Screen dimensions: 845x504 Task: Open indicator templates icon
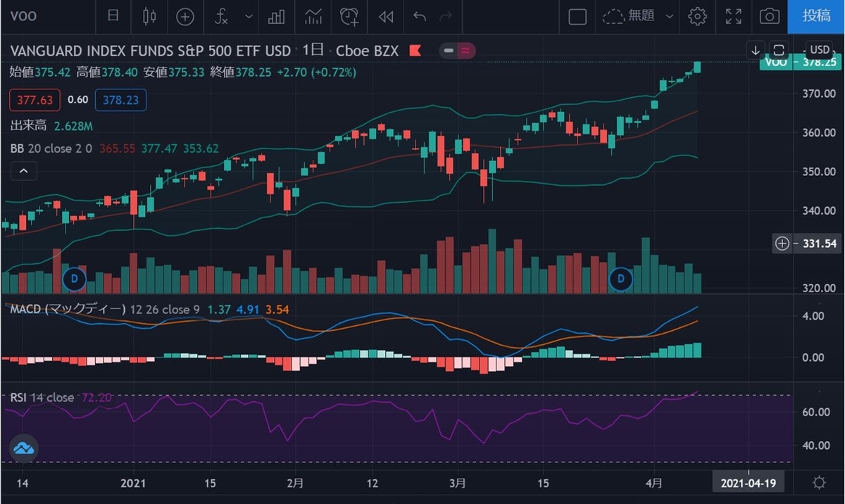[x=313, y=16]
